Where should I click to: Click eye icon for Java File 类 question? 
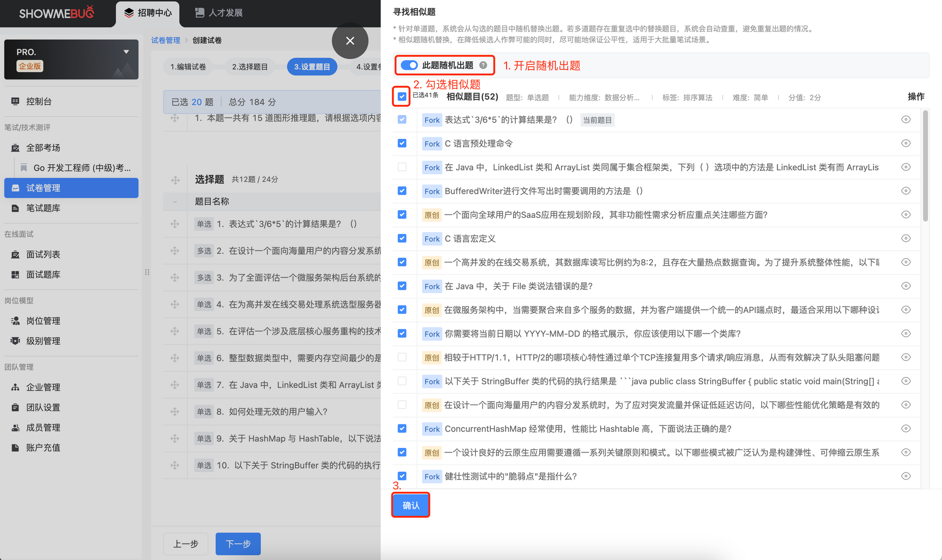pyautogui.click(x=906, y=286)
